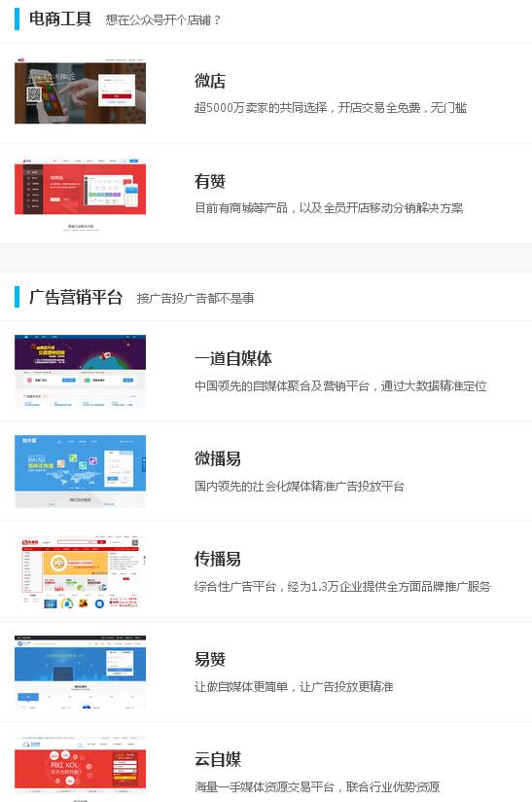532x802 pixels.
Task: Open the 微店 website thumbnail
Action: (x=80, y=93)
